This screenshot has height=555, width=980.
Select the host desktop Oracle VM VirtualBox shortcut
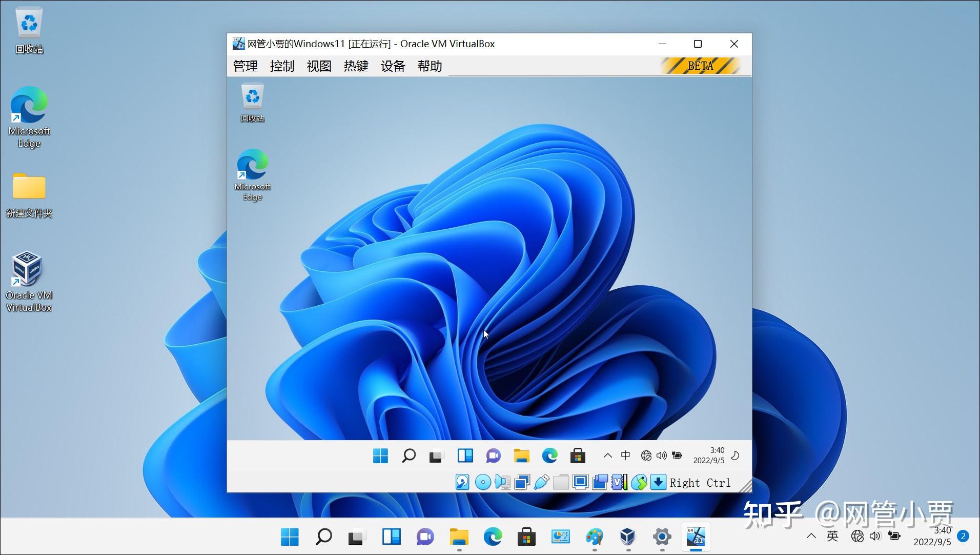click(29, 282)
